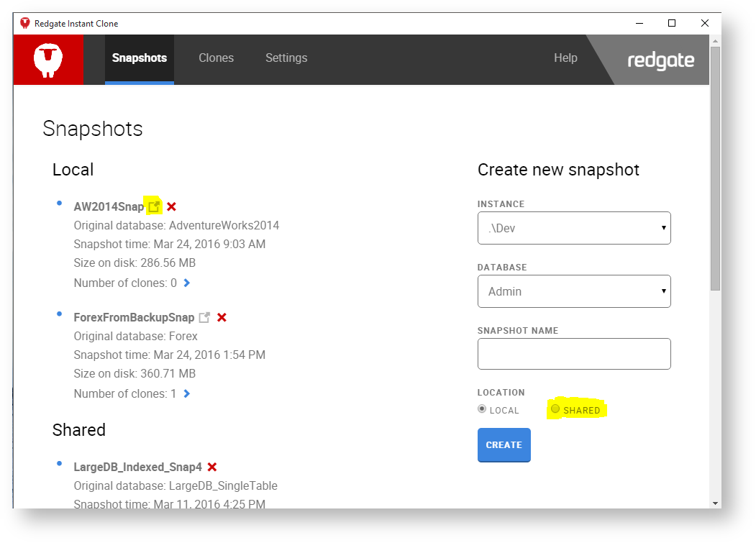Screen dimensions: 756x543
Task: Minimize the Redgate Instant Clone window
Action: pos(639,23)
